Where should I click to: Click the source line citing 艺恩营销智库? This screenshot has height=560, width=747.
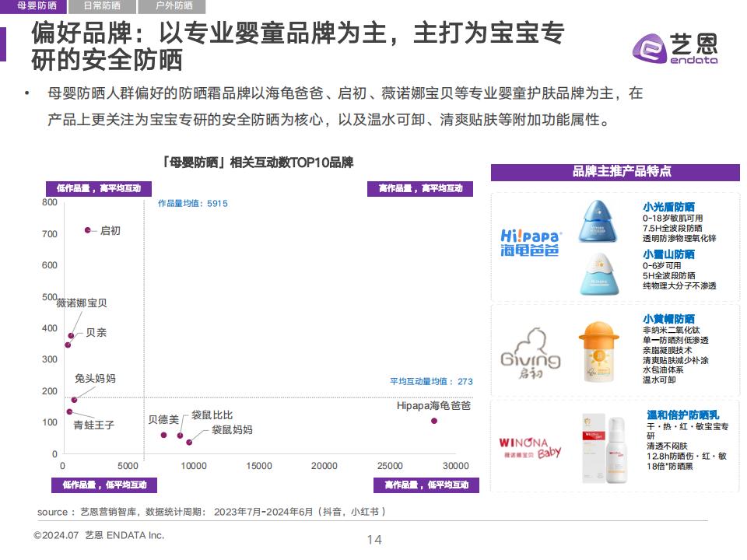click(x=212, y=512)
